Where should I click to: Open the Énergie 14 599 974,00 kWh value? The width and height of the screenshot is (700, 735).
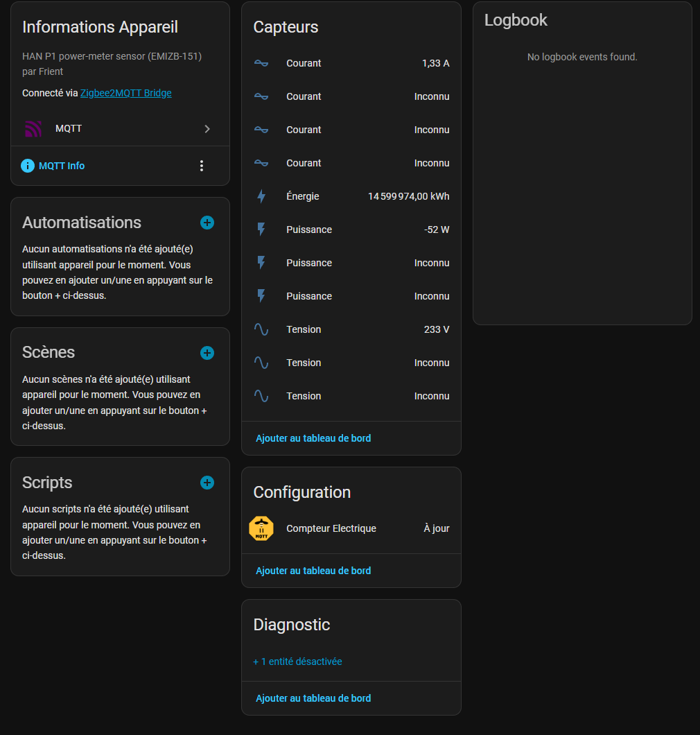(408, 196)
